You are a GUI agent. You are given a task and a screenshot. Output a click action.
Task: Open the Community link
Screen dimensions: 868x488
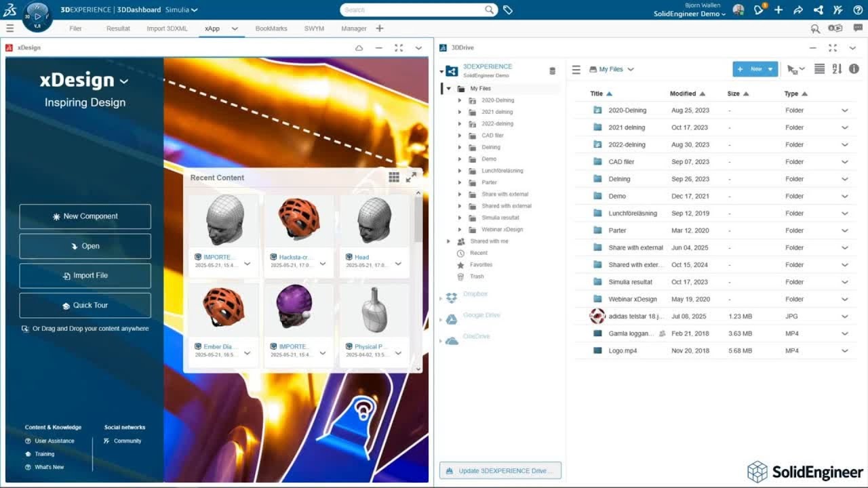[127, 441]
